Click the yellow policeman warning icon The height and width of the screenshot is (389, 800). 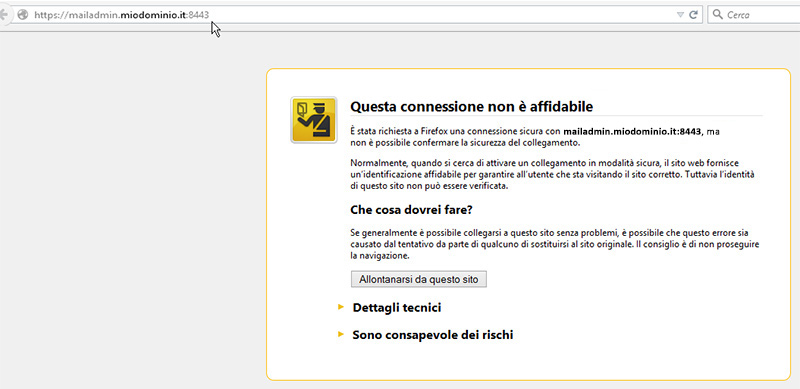click(314, 119)
